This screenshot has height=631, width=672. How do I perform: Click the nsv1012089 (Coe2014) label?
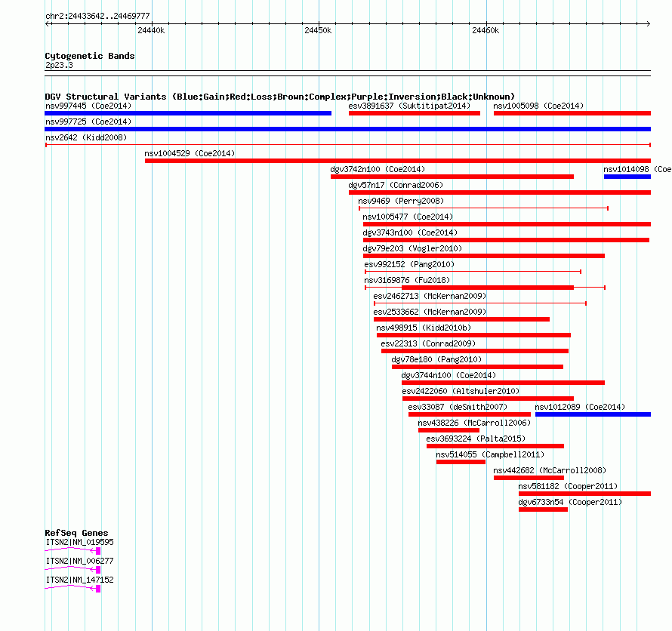(580, 407)
